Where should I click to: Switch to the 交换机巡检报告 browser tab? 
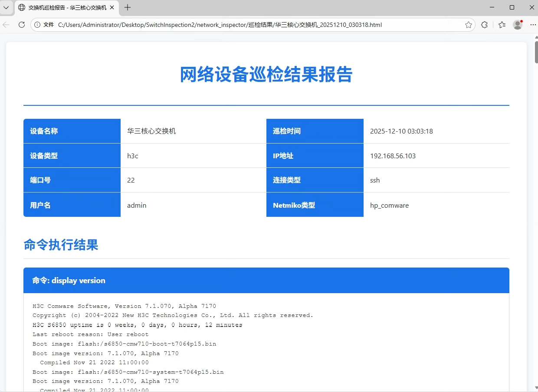click(65, 8)
